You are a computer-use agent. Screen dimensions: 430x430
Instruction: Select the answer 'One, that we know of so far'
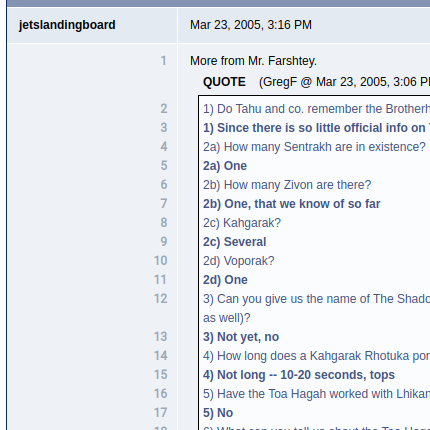302,204
